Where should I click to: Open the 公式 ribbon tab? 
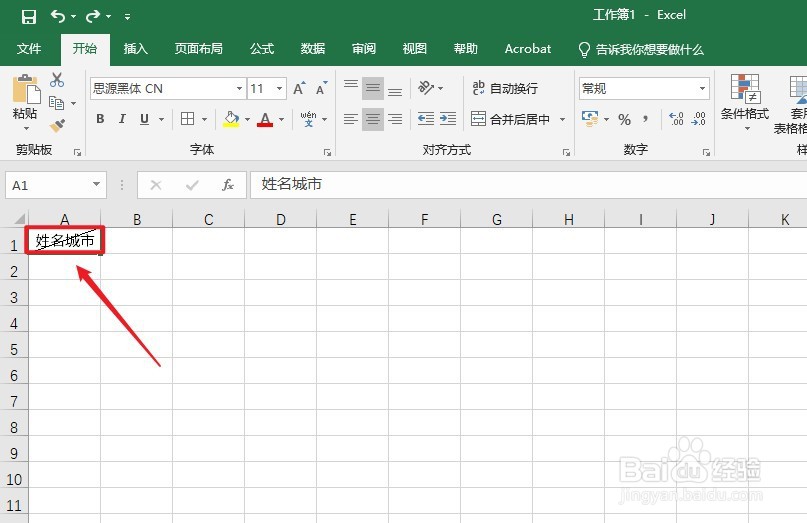point(262,49)
